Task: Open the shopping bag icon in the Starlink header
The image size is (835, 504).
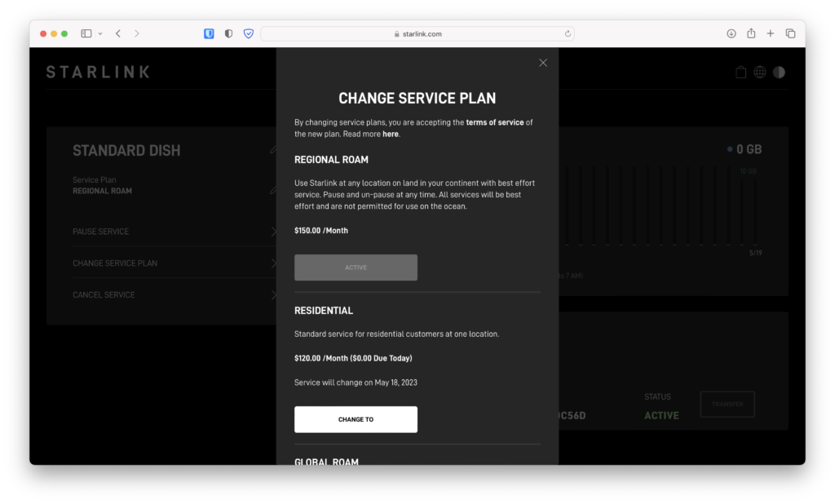Action: [740, 72]
